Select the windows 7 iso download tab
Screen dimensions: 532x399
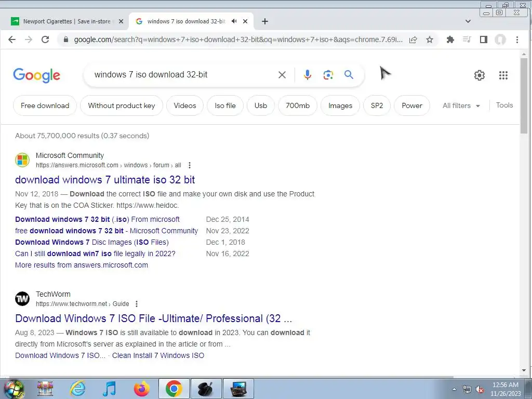coord(186,21)
